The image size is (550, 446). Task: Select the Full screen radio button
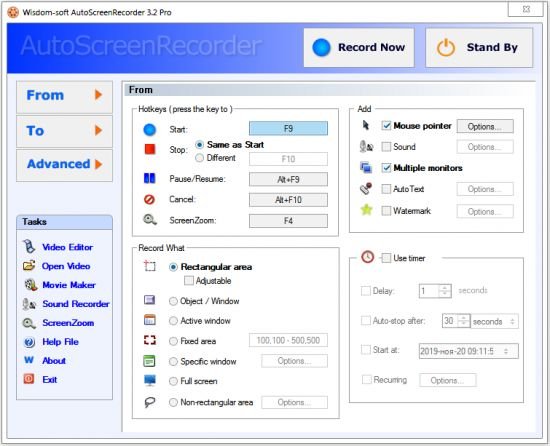tap(173, 381)
